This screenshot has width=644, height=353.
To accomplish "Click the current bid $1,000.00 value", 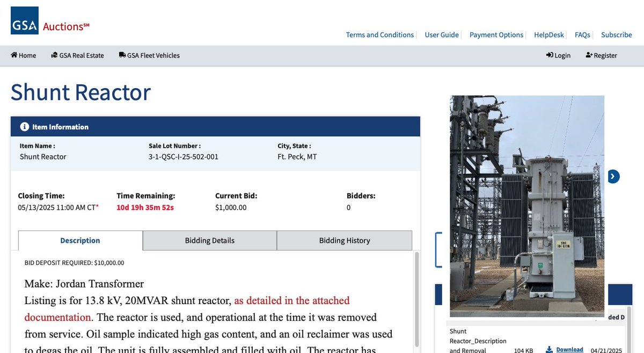I will 231,207.
